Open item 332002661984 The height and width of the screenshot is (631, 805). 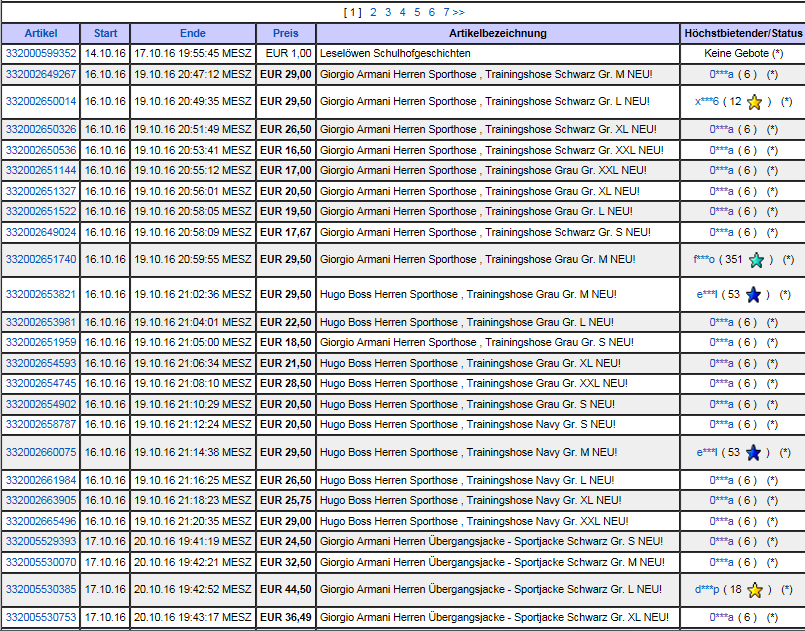[41, 481]
